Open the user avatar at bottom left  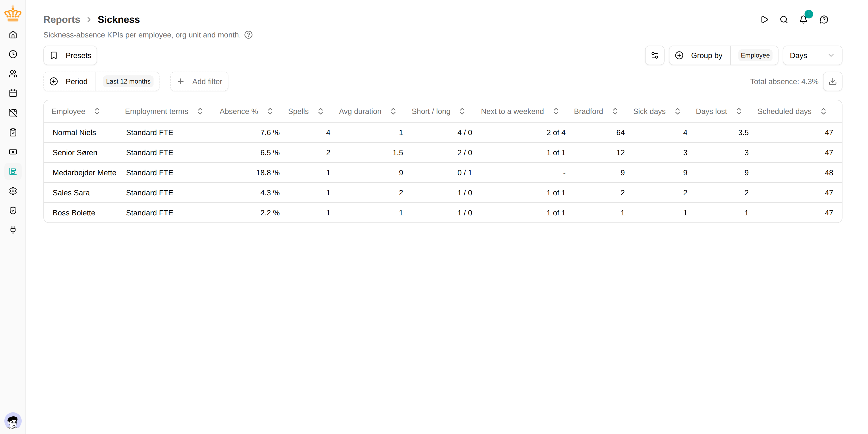tap(13, 421)
